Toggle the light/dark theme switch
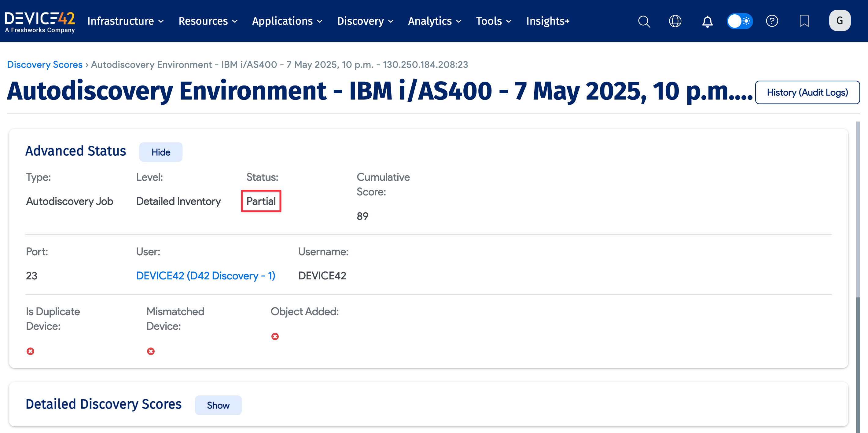The image size is (868, 433). tap(739, 21)
